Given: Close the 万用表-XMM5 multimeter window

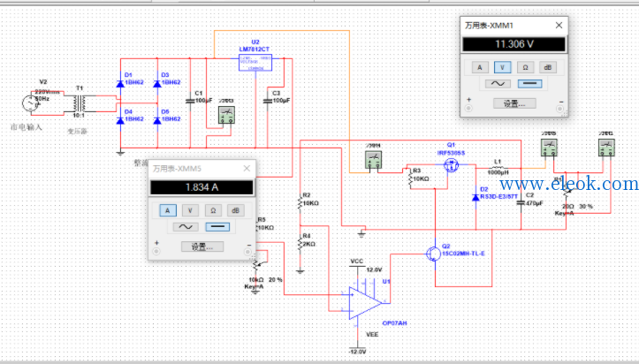Looking at the screenshot, I should click(x=247, y=168).
